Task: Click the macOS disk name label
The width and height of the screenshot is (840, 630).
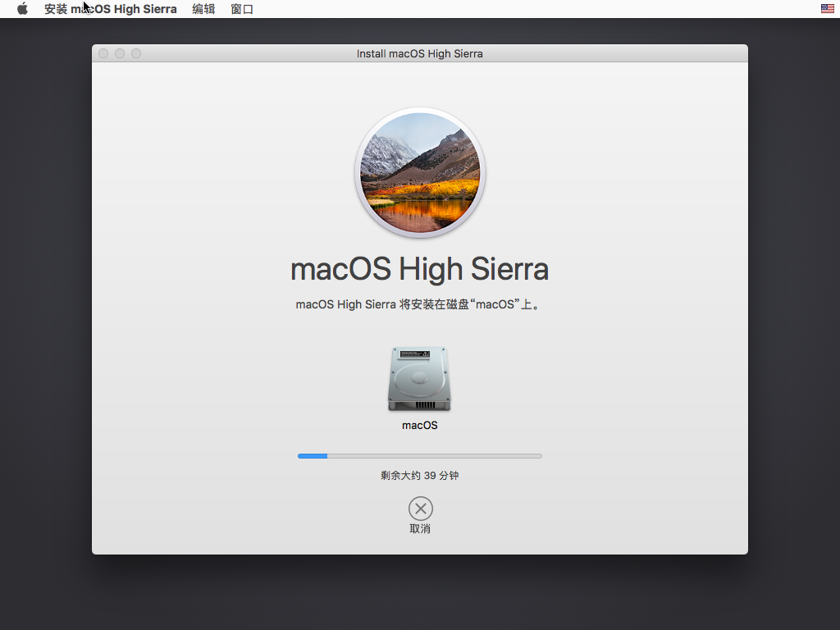Action: click(420, 426)
